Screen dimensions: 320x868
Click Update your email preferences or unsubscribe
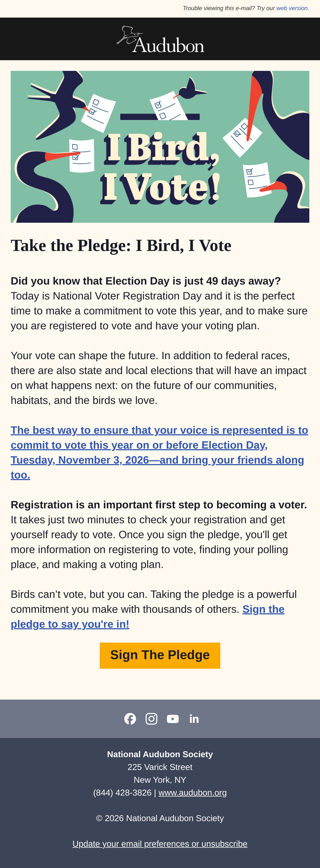pyautogui.click(x=160, y=844)
